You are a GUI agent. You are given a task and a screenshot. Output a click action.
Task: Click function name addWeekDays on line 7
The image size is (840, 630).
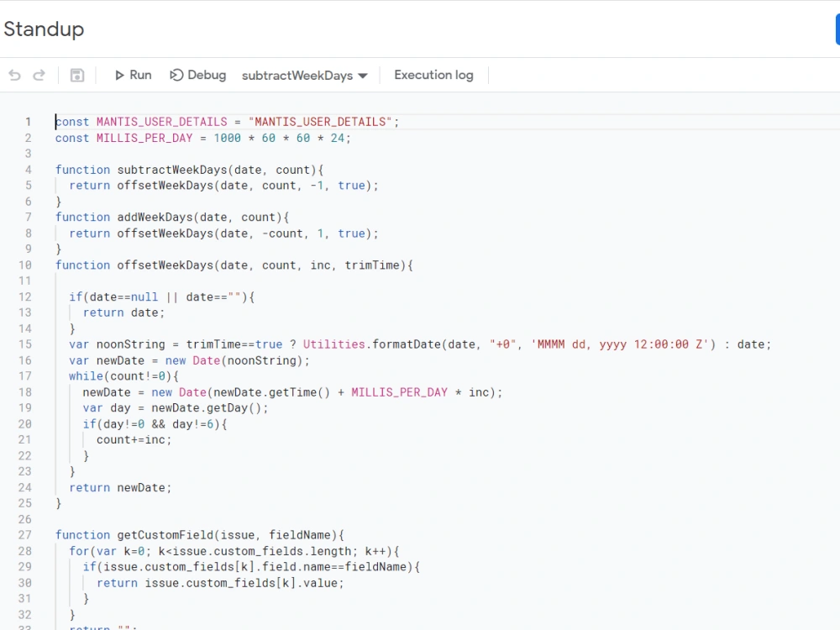155,218
